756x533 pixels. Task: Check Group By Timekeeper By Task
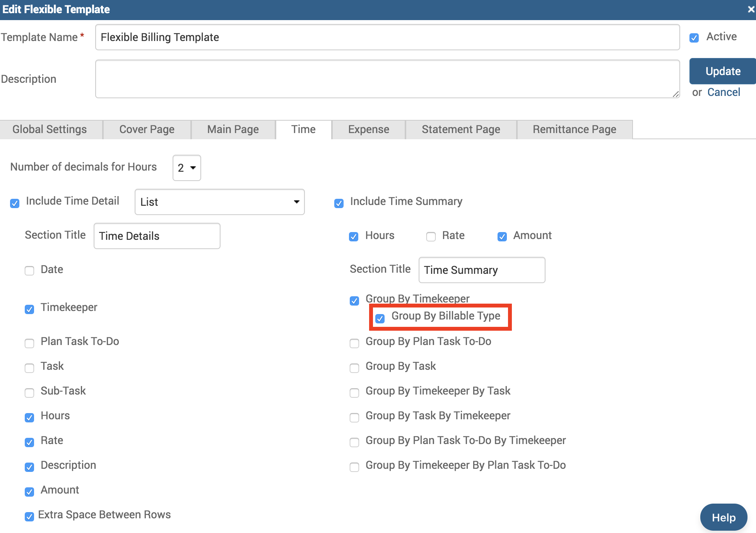pos(354,393)
